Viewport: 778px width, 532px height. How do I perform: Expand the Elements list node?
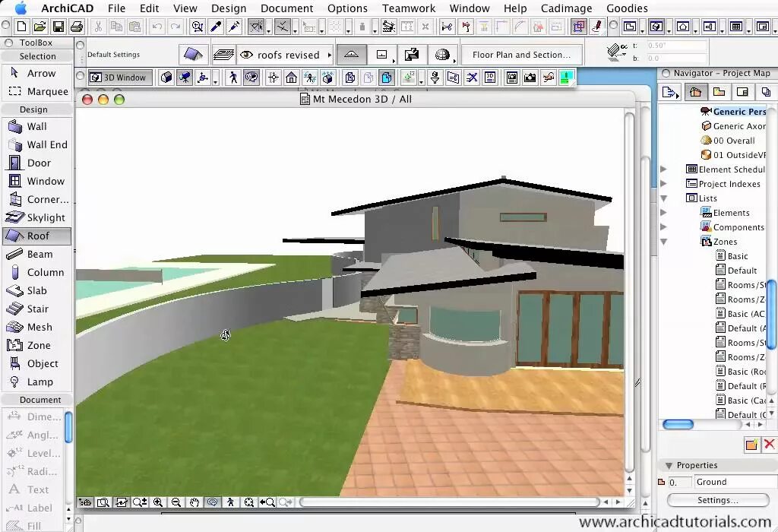pyautogui.click(x=663, y=212)
